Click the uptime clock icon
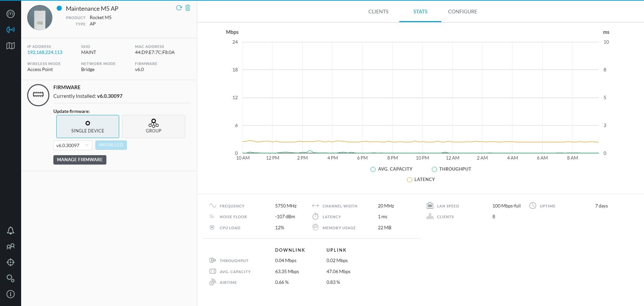The width and height of the screenshot is (644, 306). point(533,205)
